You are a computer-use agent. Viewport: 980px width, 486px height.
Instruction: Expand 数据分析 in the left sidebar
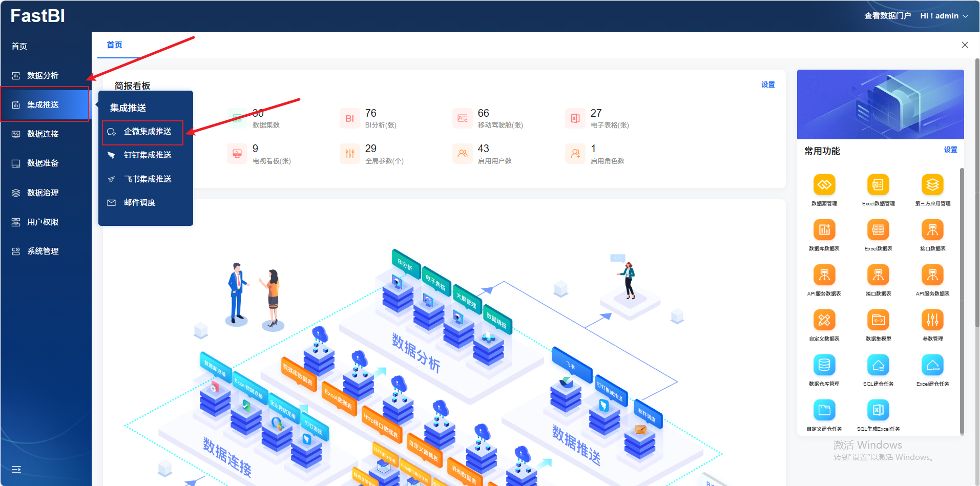click(43, 75)
